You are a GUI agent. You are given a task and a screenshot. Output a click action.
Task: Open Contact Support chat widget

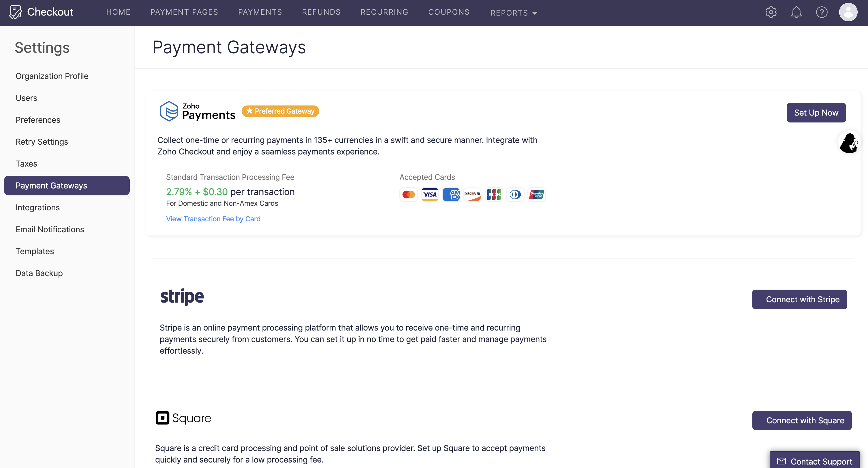click(x=814, y=461)
